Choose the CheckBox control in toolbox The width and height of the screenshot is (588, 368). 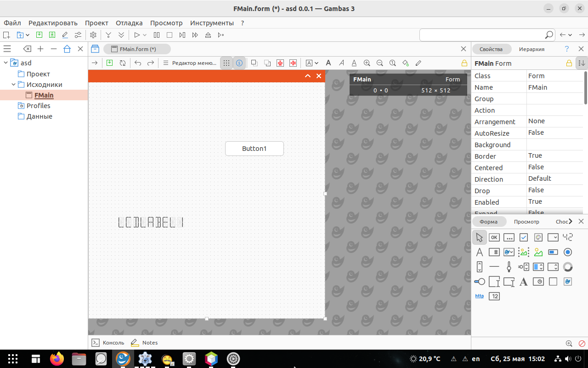pos(524,237)
